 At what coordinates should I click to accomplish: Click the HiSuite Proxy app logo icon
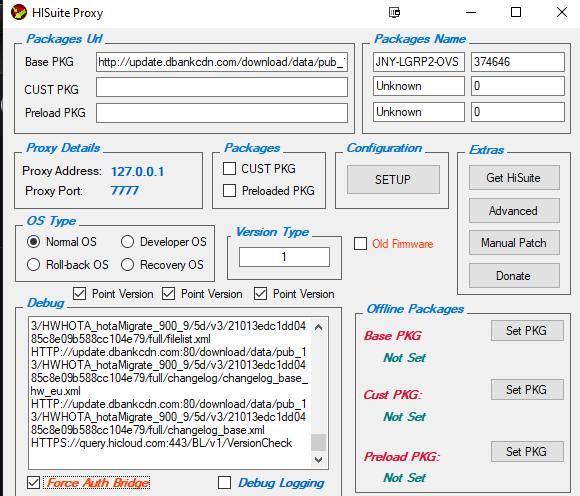coord(18,13)
